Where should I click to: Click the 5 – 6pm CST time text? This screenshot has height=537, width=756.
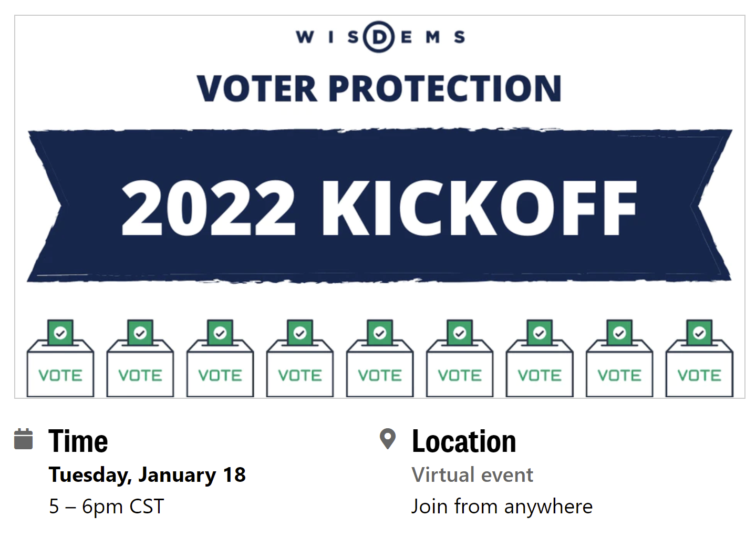coord(107,507)
